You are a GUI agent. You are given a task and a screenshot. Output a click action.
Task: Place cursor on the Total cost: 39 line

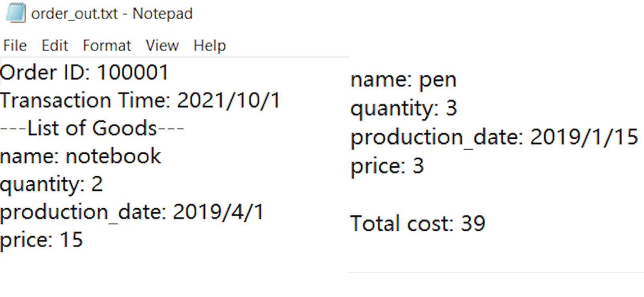(418, 223)
